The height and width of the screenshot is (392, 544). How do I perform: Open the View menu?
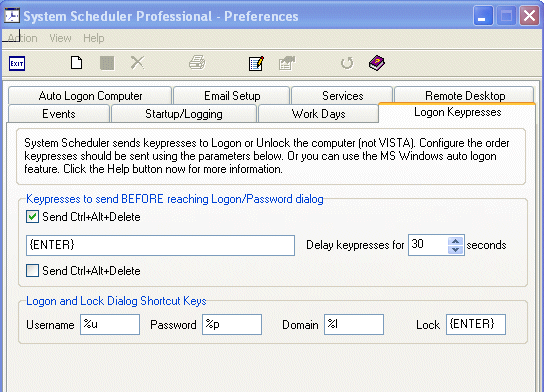click(x=60, y=38)
